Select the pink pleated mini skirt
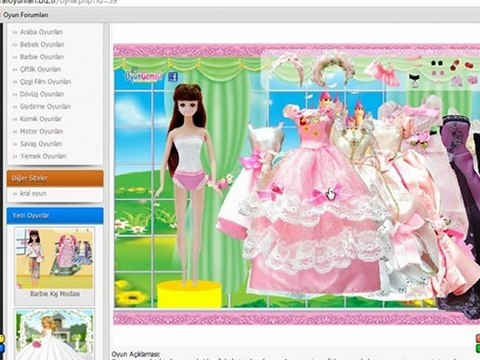The height and width of the screenshot is (360, 480). pyautogui.click(x=383, y=72)
